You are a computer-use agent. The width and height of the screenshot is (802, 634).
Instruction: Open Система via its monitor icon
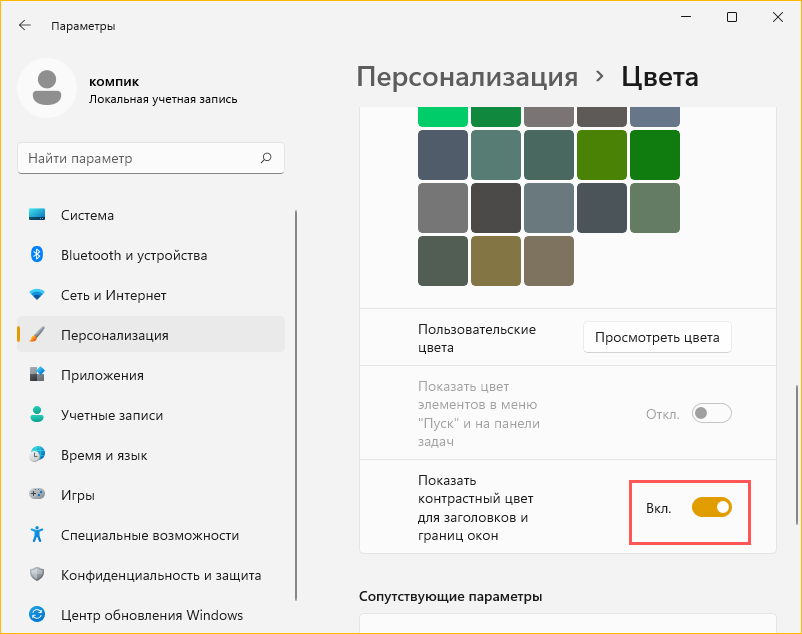pyautogui.click(x=37, y=215)
